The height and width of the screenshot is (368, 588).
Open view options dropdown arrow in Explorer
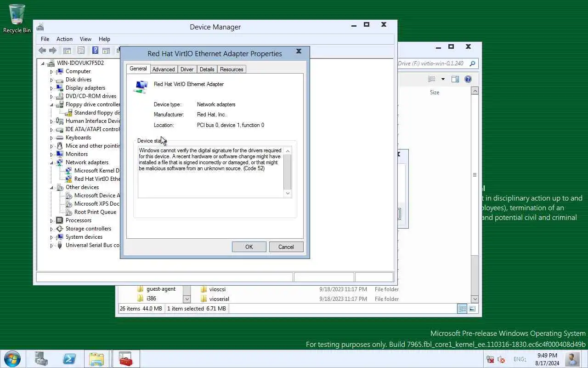443,79
